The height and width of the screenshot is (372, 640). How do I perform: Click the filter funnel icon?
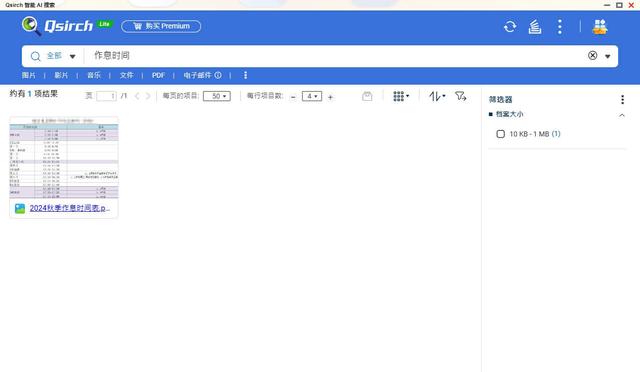click(x=460, y=96)
